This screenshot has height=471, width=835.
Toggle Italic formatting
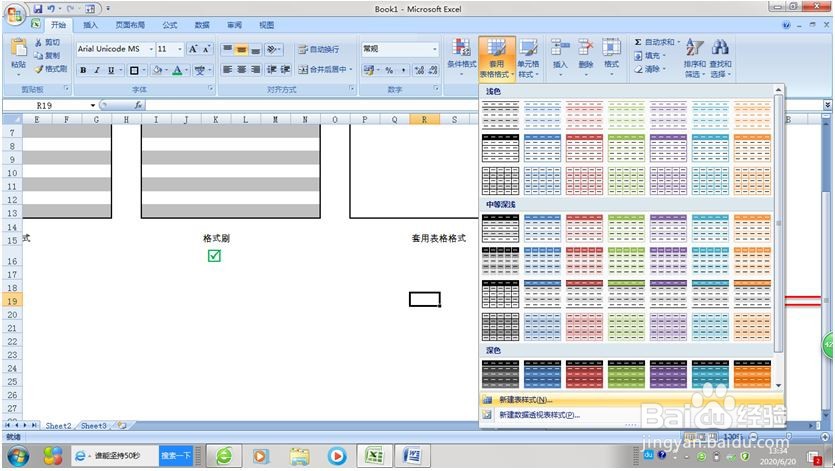click(97, 70)
